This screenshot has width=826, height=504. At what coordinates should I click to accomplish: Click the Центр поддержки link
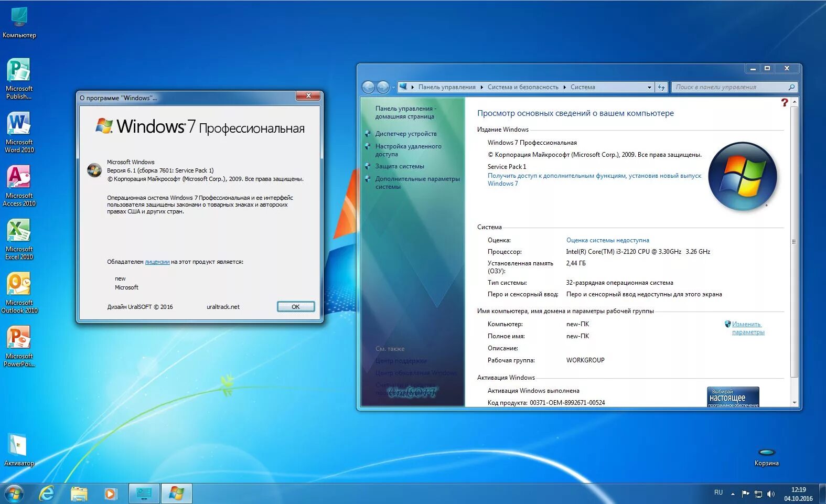pos(401,361)
